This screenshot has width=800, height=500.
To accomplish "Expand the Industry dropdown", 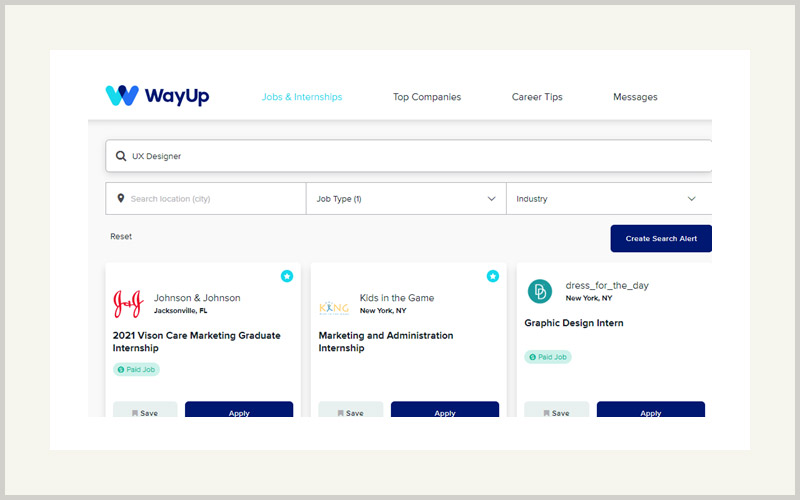I will 609,199.
